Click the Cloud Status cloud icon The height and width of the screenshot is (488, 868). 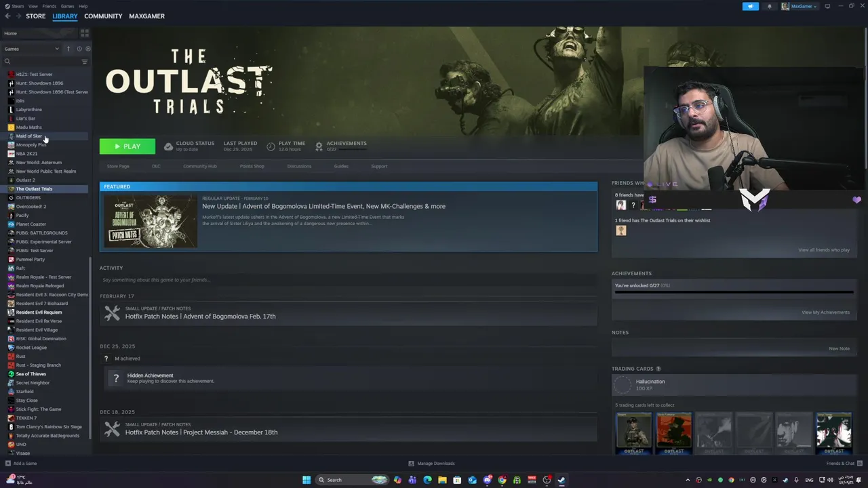pyautogui.click(x=168, y=146)
